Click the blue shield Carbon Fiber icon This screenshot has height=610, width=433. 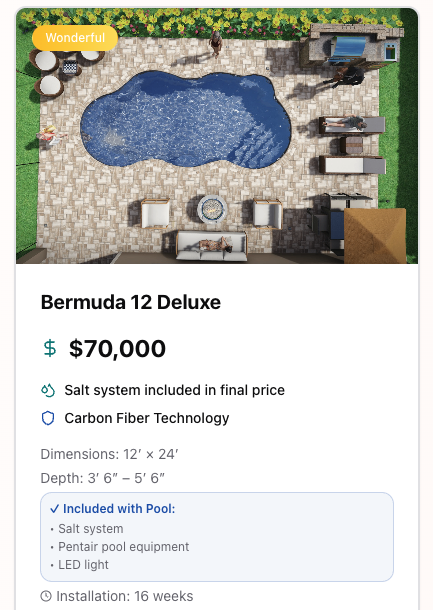pyautogui.click(x=48, y=418)
